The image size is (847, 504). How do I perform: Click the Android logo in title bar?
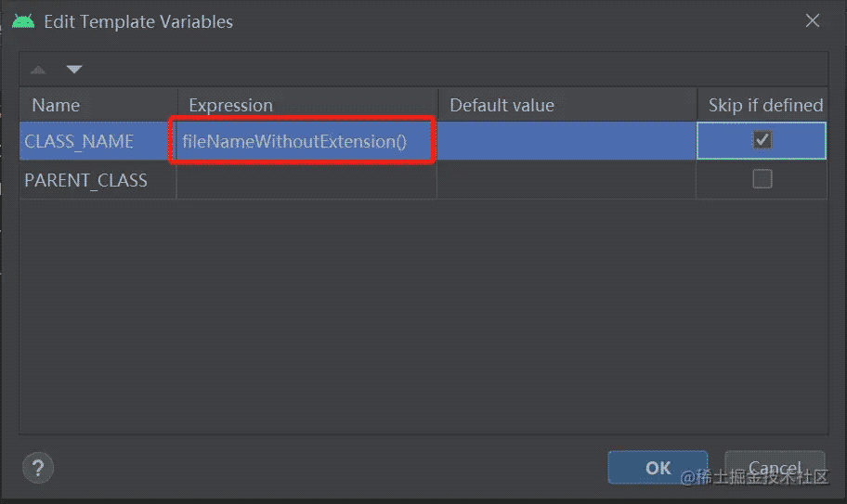tap(23, 20)
